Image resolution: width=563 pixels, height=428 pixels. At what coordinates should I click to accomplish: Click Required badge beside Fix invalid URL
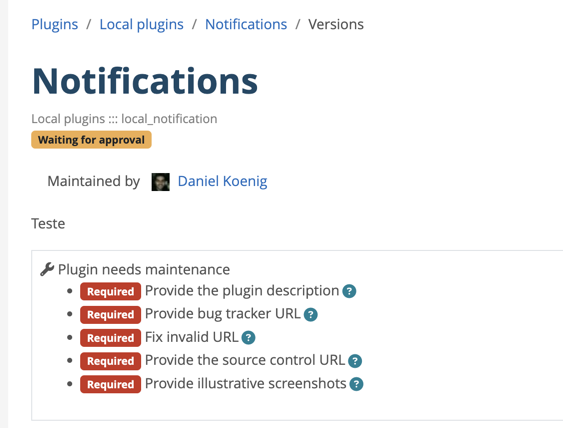pyautogui.click(x=111, y=338)
